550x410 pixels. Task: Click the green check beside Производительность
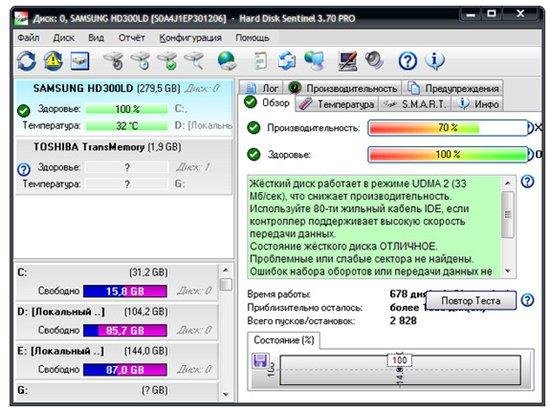click(254, 128)
